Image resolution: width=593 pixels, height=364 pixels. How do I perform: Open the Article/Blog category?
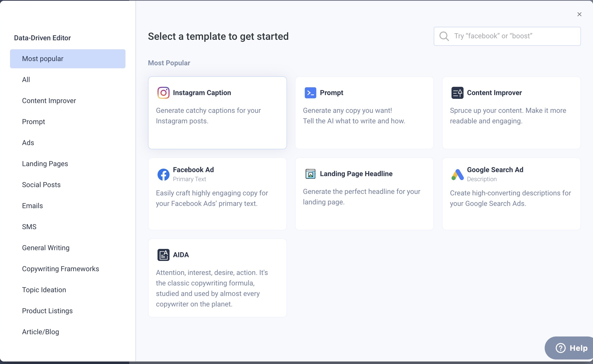(41, 332)
